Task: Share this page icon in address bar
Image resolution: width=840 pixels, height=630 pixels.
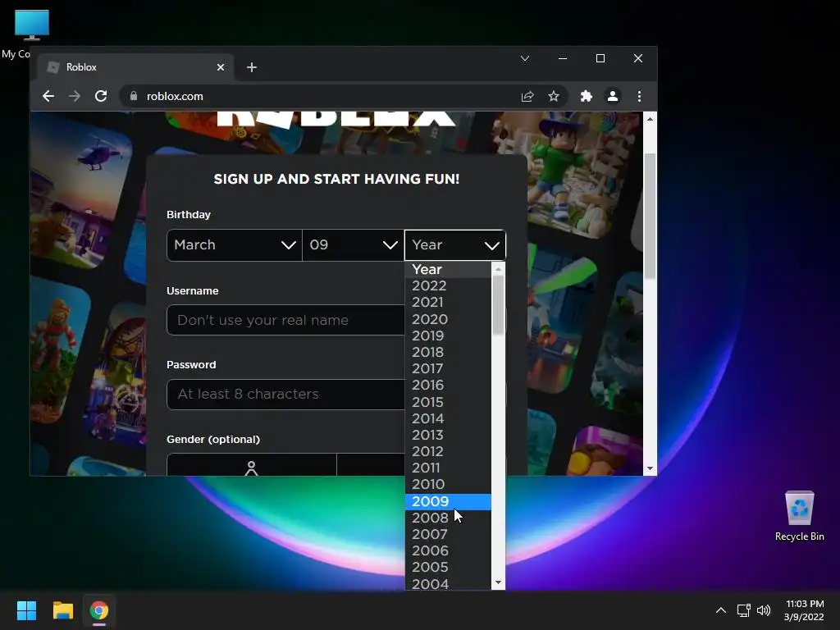Action: pyautogui.click(x=527, y=97)
